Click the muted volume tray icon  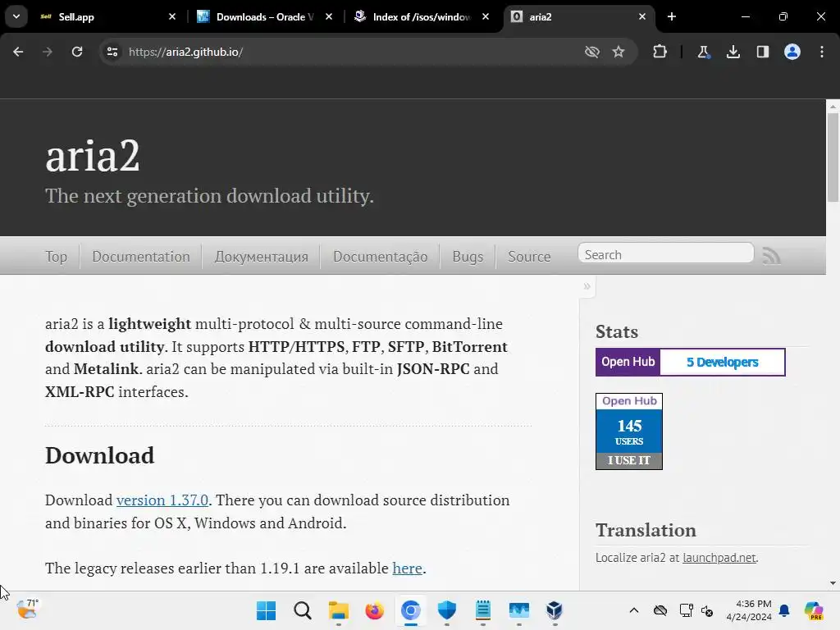coord(707,610)
